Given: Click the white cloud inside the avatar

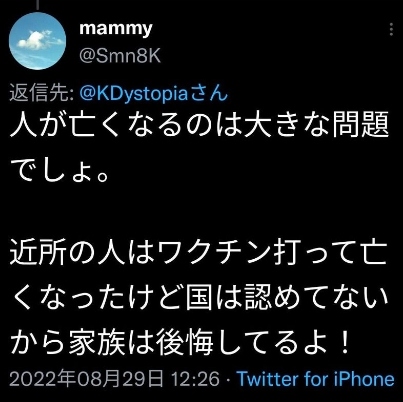Looking at the screenshot, I should click(35, 39).
